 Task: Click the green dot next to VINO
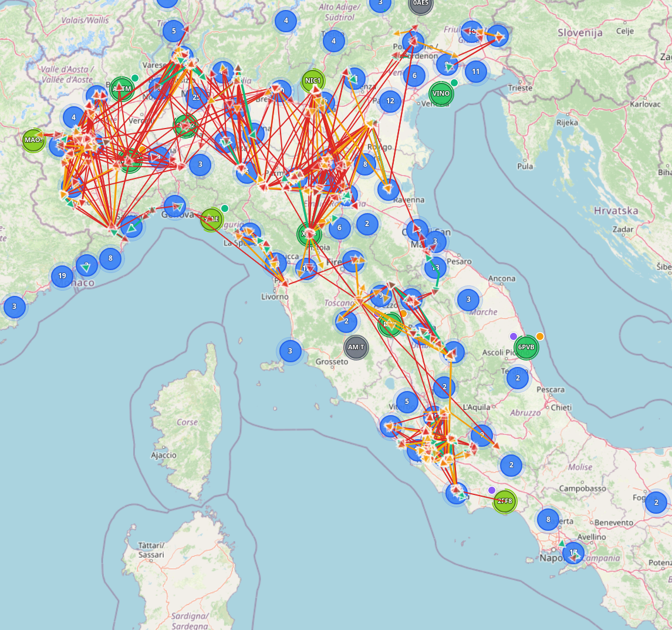pos(454,83)
